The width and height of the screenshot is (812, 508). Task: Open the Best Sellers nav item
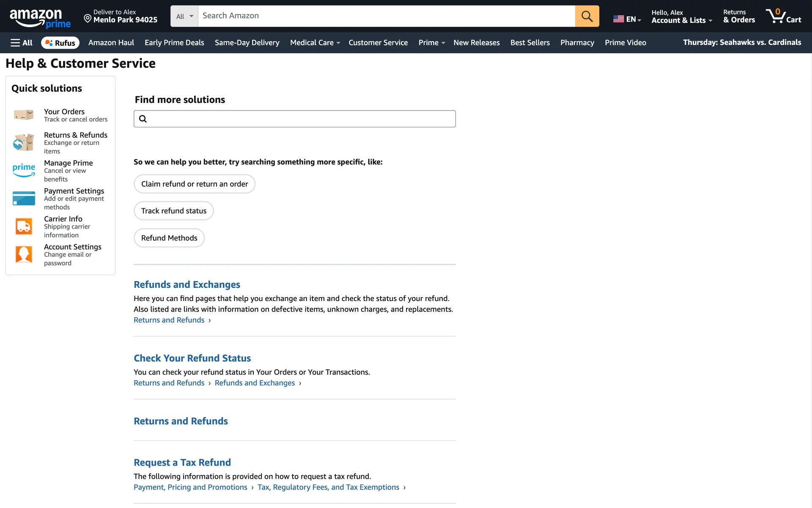(529, 43)
